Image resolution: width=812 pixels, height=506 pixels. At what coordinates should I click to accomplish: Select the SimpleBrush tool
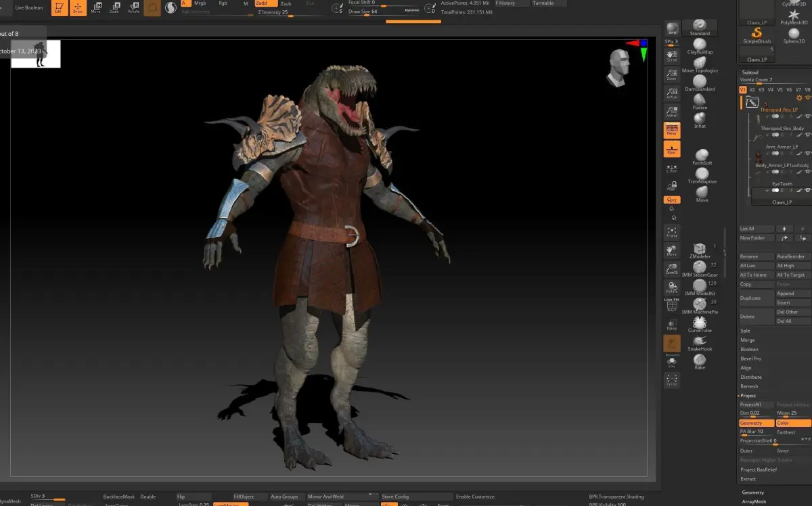pyautogui.click(x=757, y=35)
